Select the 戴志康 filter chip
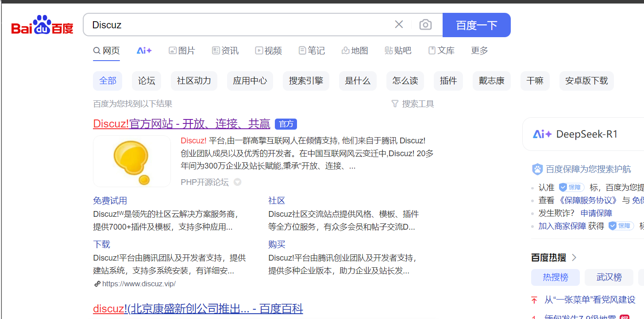Image resolution: width=644 pixels, height=319 pixels. tap(491, 81)
